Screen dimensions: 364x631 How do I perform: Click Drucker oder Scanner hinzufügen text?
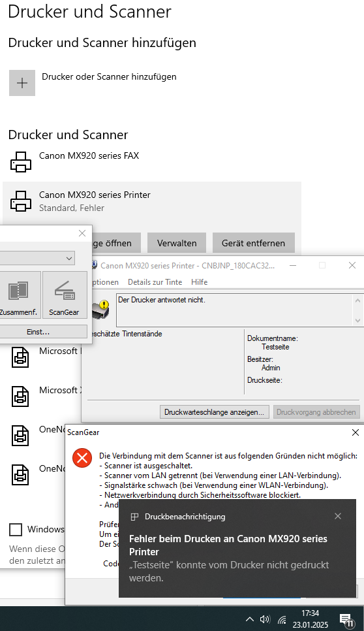point(109,76)
